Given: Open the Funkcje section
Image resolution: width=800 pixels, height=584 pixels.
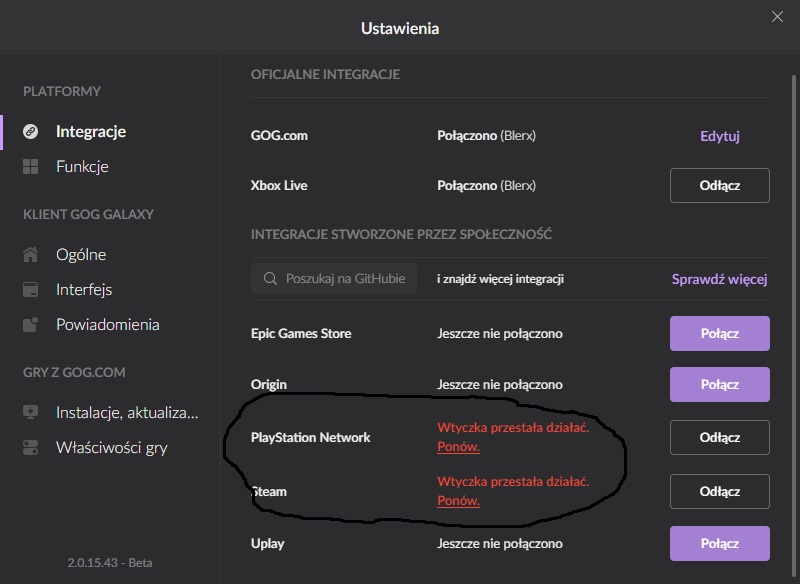Looking at the screenshot, I should 82,167.
